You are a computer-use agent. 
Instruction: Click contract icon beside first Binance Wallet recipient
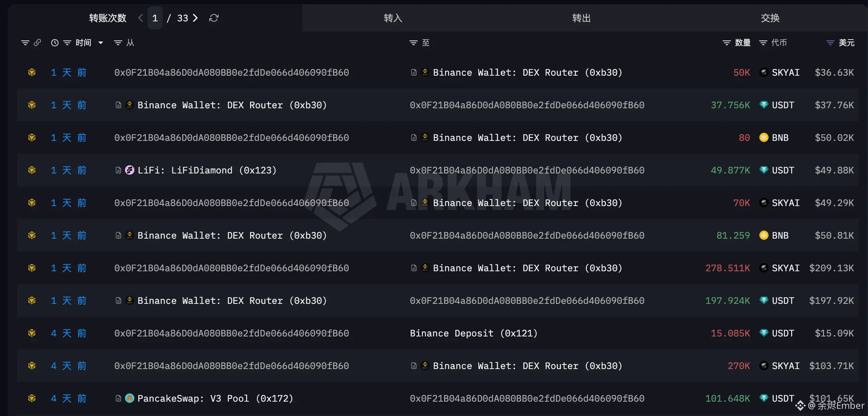click(414, 72)
